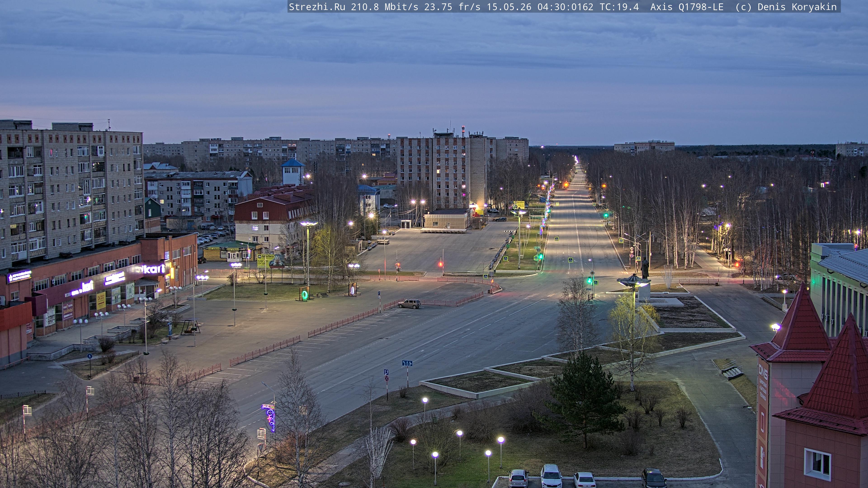Viewport: 868px width, 488px height.
Task: Click the purple illuminated street decoration on pole
Action: click(270, 418)
